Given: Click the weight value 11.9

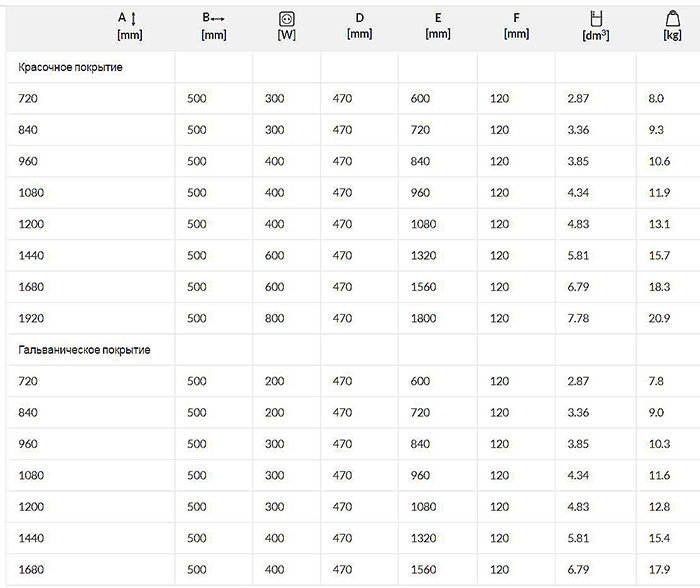Looking at the screenshot, I should 659,192.
